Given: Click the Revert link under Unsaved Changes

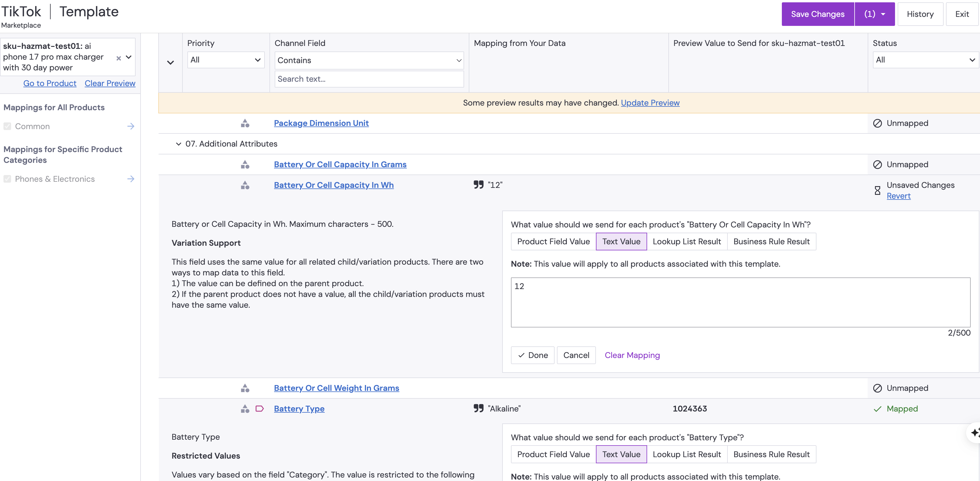Looking at the screenshot, I should (898, 196).
